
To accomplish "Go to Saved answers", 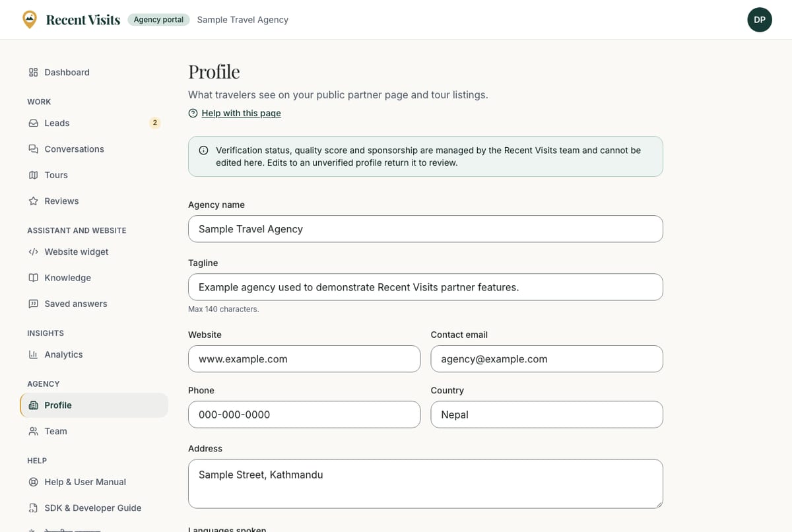I will pos(94,304).
